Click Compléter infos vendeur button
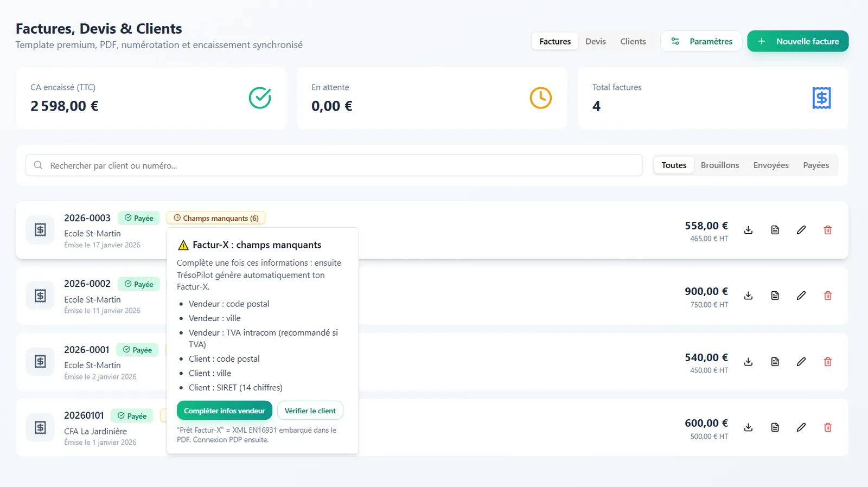 coord(224,411)
